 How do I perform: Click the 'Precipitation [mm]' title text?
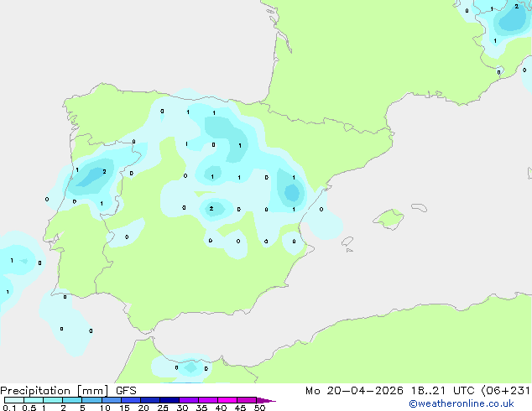tap(55, 391)
